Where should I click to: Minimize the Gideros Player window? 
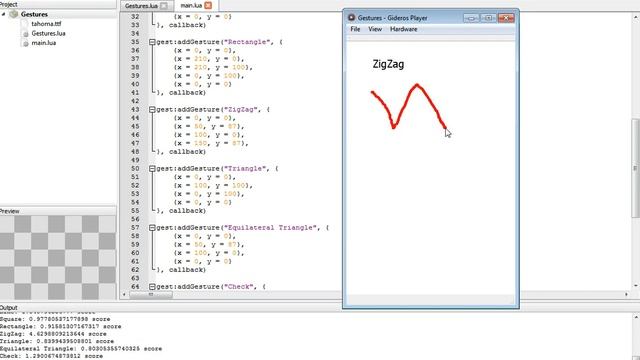click(x=471, y=18)
